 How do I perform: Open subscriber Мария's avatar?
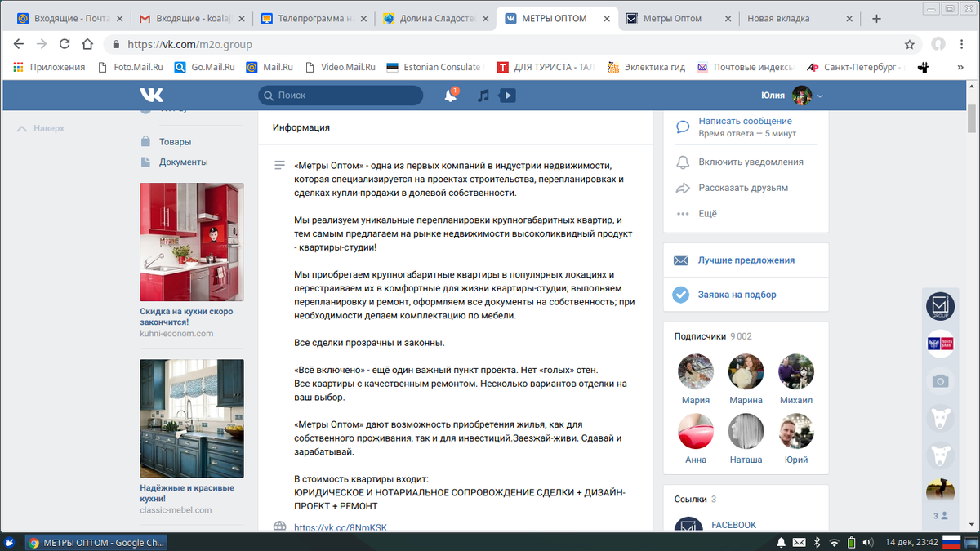(696, 371)
